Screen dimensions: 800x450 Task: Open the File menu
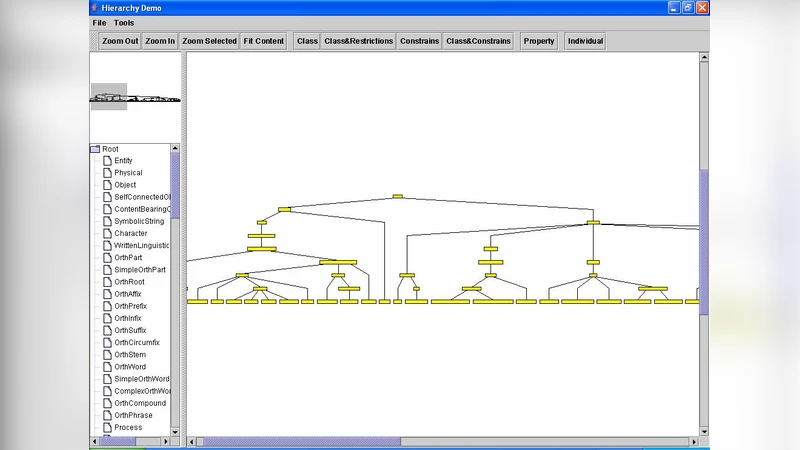99,22
